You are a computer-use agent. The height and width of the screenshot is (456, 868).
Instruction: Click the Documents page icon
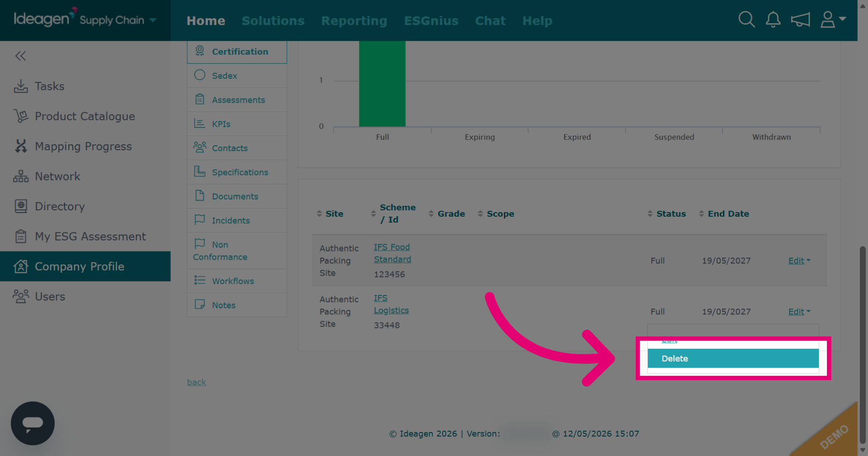pos(200,195)
